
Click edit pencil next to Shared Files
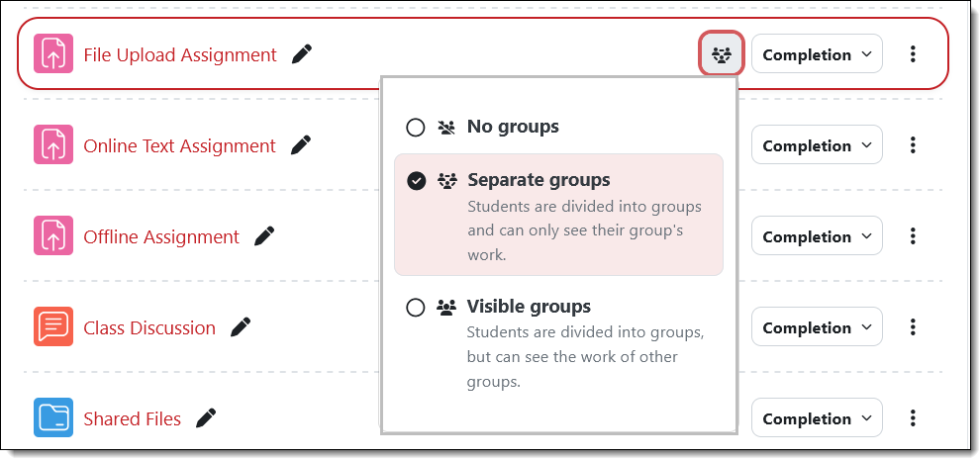point(206,418)
